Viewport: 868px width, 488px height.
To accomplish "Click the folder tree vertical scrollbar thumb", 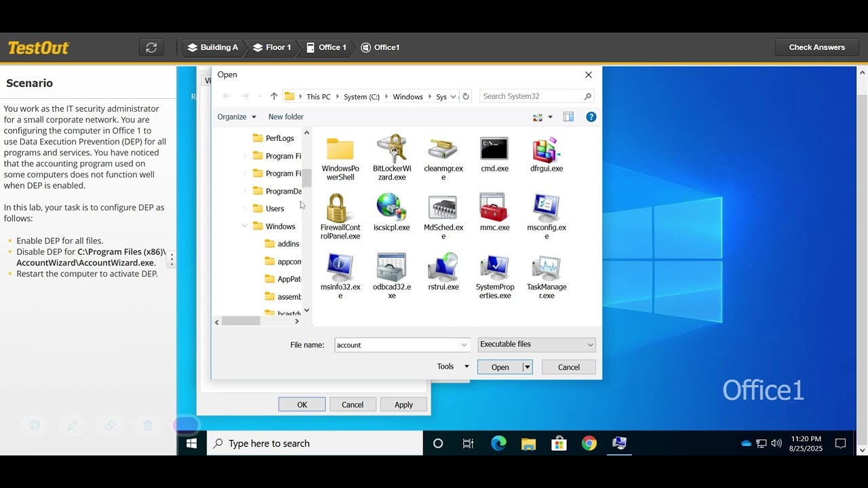I will [x=307, y=178].
